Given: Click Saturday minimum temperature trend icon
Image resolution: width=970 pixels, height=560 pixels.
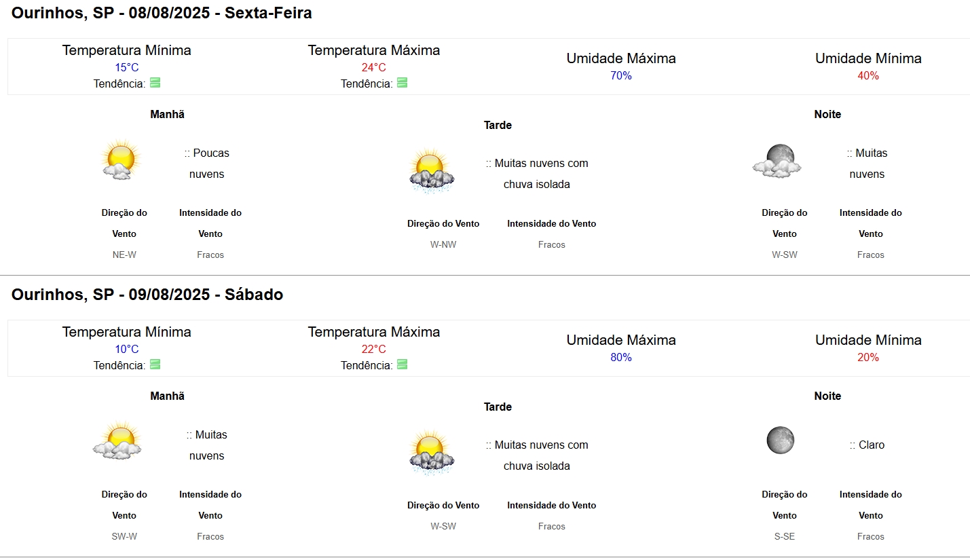Looking at the screenshot, I should point(155,365).
